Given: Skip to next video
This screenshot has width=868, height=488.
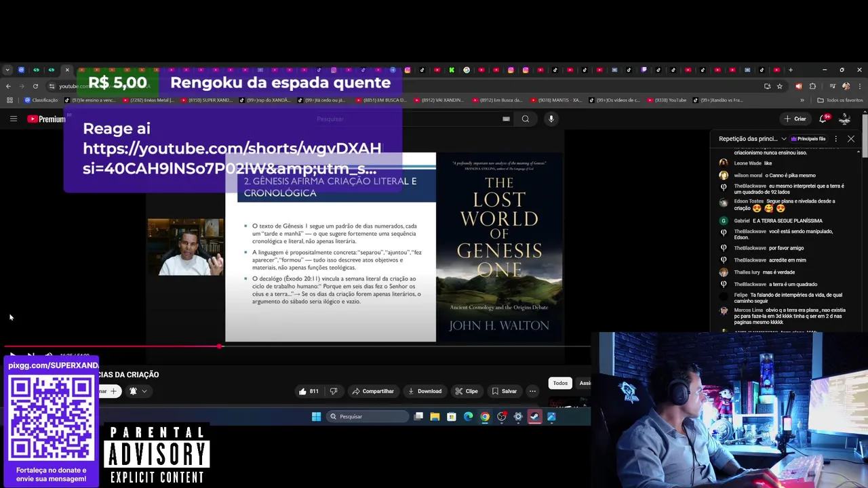Looking at the screenshot, I should [31, 355].
